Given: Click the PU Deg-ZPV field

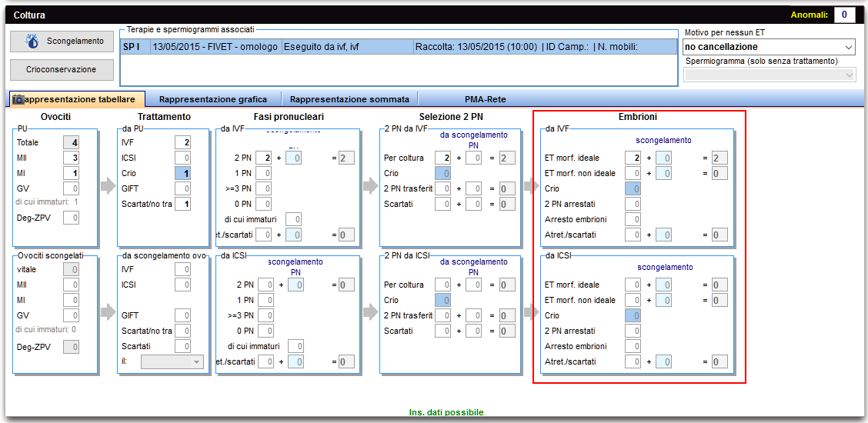Looking at the screenshot, I should coord(72,218).
